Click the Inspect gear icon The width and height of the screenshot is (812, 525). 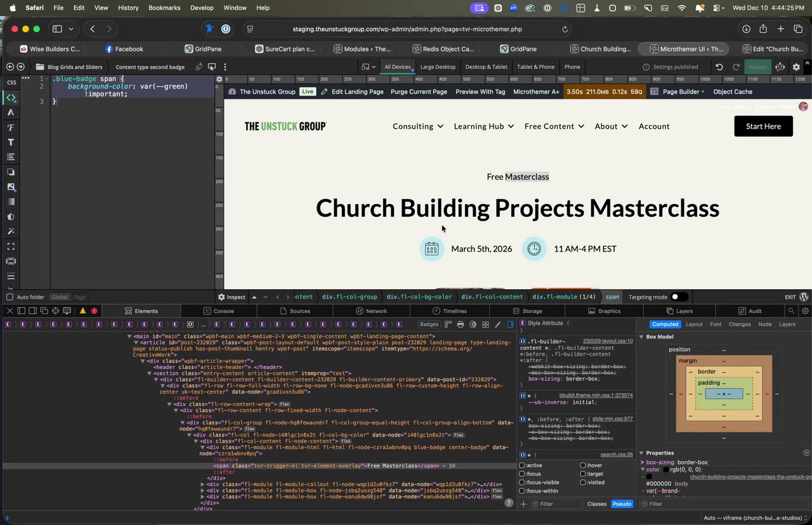coord(221,297)
